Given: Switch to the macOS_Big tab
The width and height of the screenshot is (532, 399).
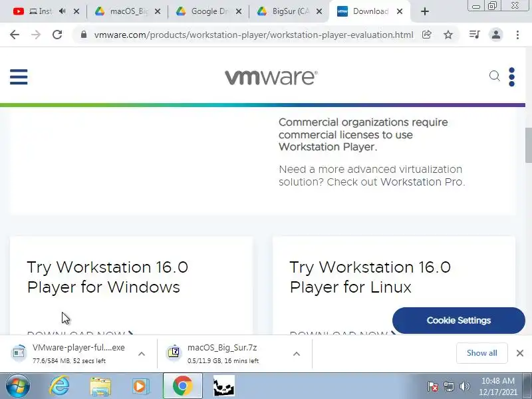Looking at the screenshot, I should (128, 11).
